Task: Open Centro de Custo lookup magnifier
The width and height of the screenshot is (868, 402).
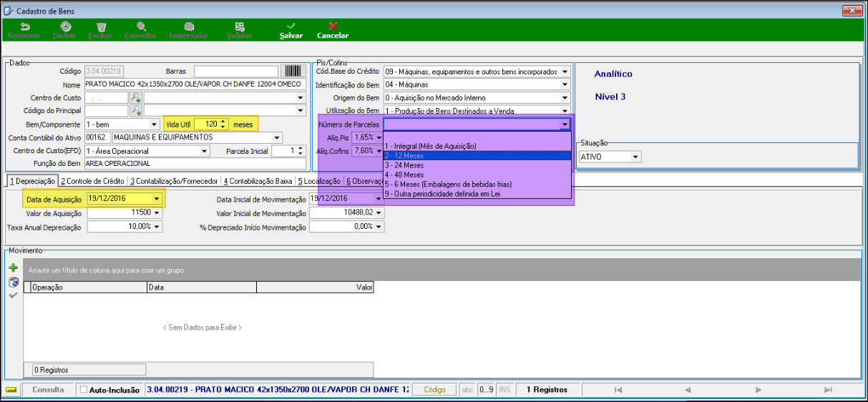Action: click(x=135, y=97)
